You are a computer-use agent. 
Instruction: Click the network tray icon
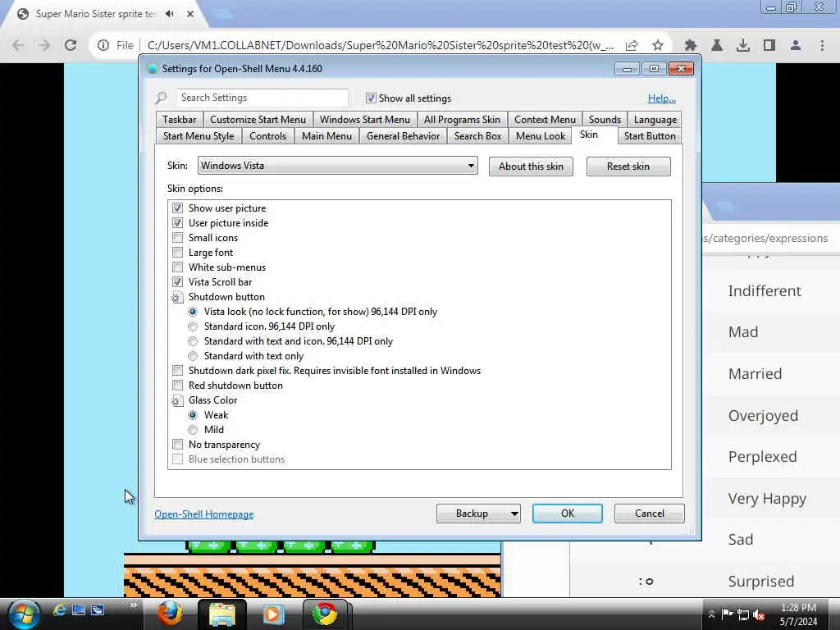click(x=743, y=614)
